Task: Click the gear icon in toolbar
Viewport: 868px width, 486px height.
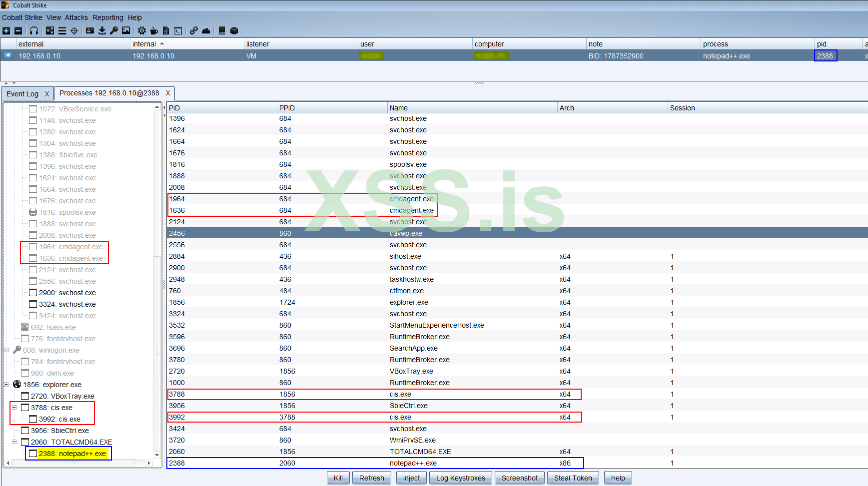Action: [142, 31]
